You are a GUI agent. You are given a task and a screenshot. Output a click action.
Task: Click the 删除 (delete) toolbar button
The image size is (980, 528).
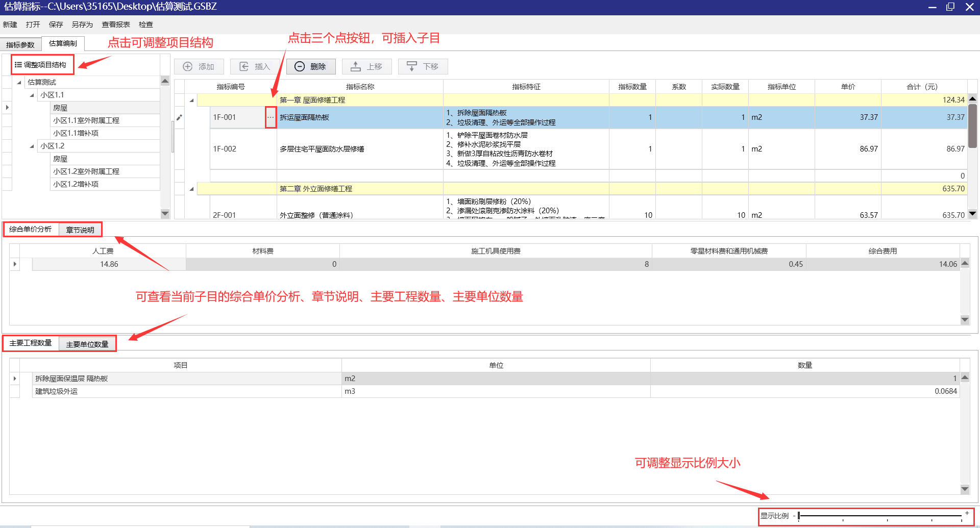pyautogui.click(x=311, y=67)
